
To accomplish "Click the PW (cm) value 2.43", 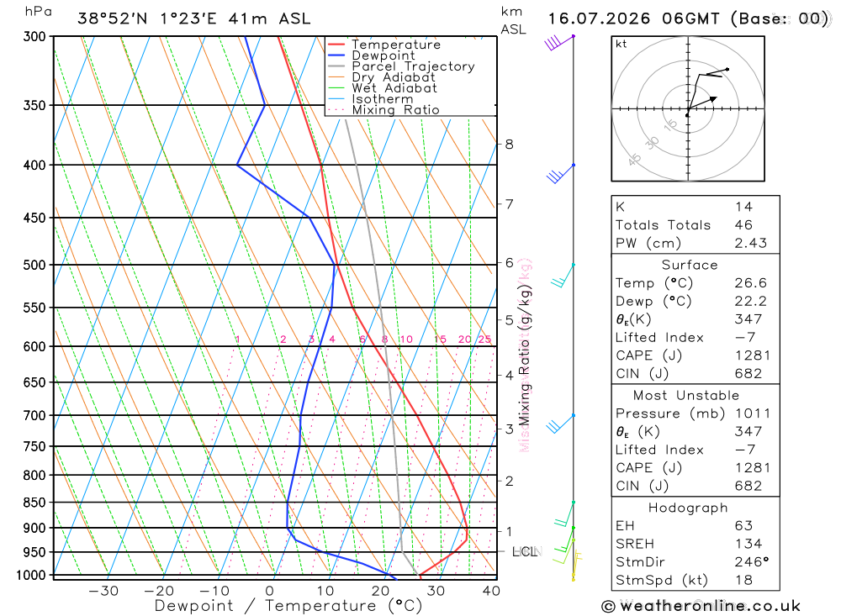I will [751, 244].
